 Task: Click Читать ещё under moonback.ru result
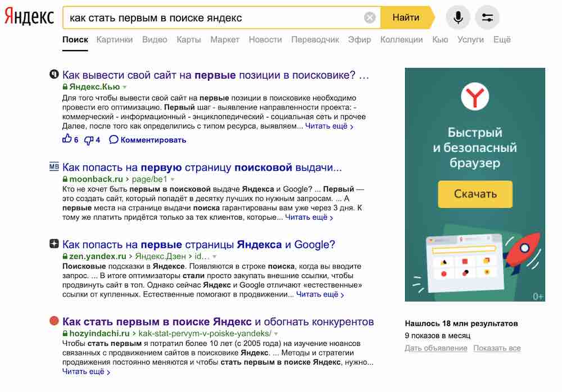(309, 217)
